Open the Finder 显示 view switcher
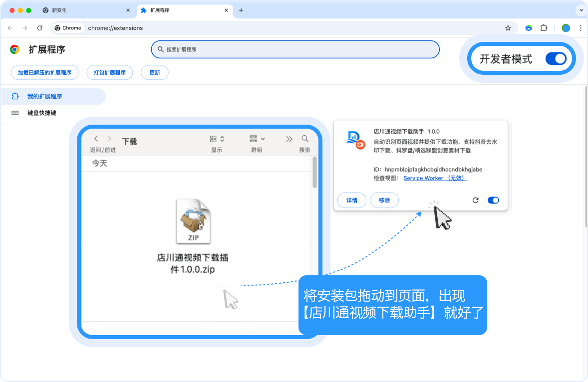The image size is (588, 382). point(217,139)
